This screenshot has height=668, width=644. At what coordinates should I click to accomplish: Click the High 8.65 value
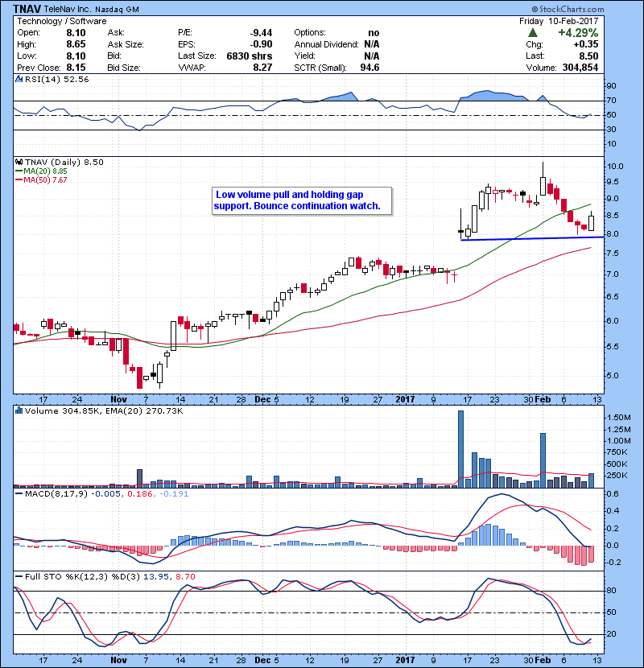click(76, 44)
